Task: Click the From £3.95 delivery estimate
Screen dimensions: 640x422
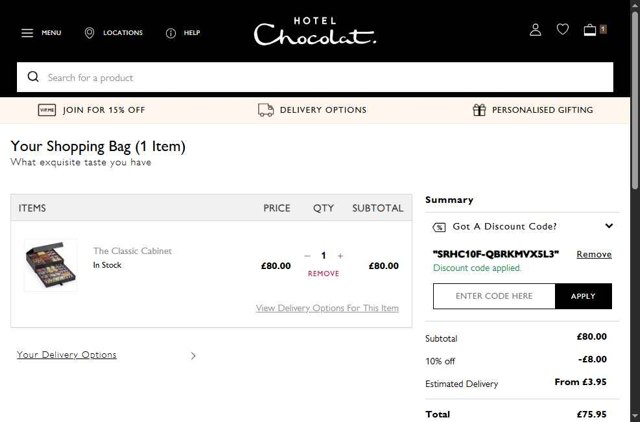Action: (x=580, y=382)
